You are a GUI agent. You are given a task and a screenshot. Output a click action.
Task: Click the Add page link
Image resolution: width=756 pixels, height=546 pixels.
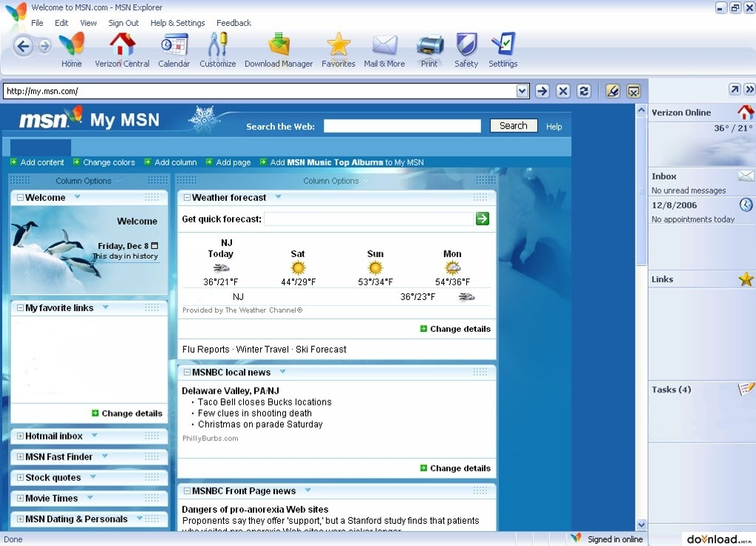coord(234,163)
